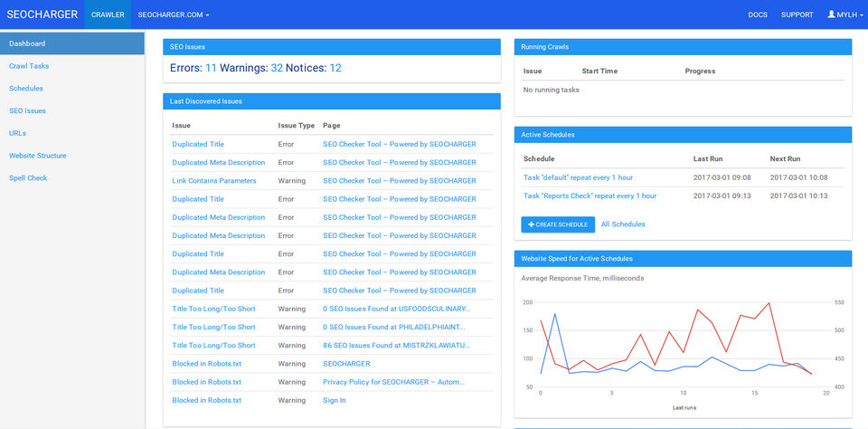This screenshot has height=429, width=868.
Task: Open Schedules from the sidebar
Action: tap(26, 89)
